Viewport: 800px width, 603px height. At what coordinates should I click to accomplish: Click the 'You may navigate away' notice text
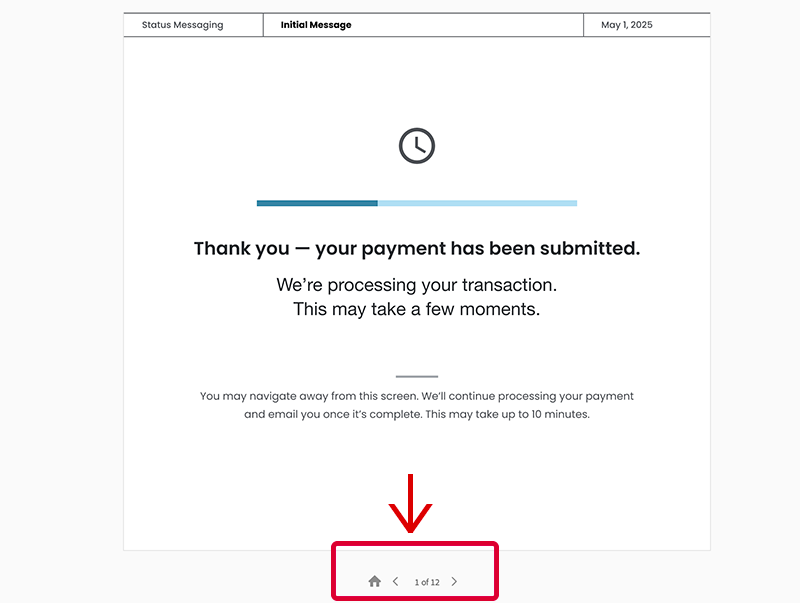click(417, 396)
